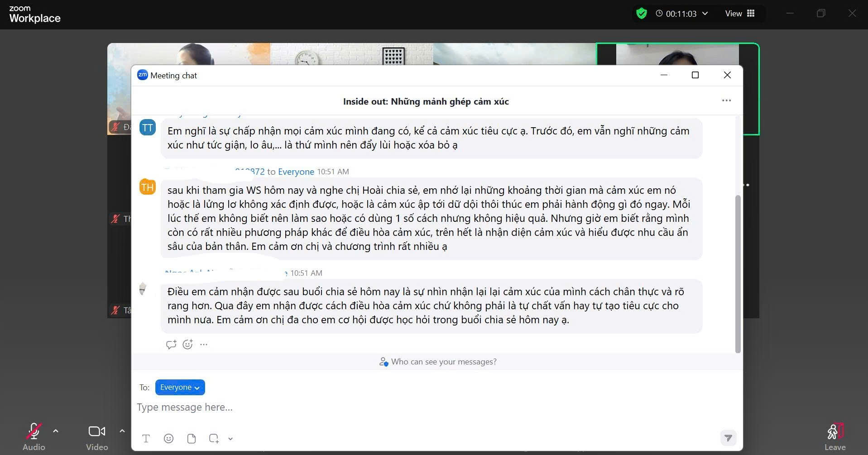Open the chat more options ellipsis

coord(726,101)
